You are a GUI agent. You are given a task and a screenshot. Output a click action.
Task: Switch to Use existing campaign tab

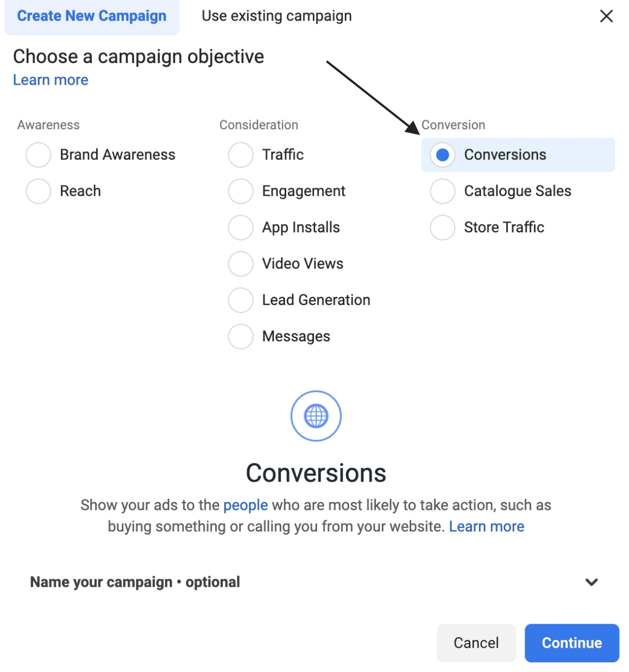point(276,16)
